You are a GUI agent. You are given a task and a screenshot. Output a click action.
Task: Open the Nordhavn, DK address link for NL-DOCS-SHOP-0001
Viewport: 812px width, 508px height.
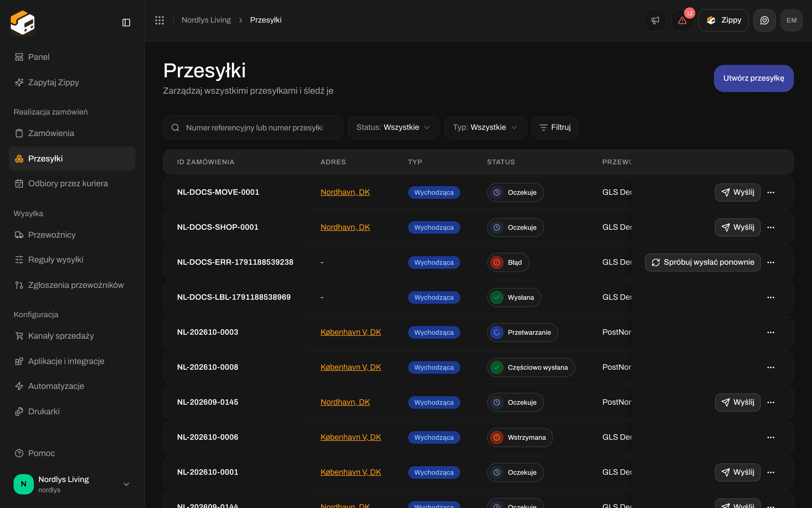[x=345, y=227]
